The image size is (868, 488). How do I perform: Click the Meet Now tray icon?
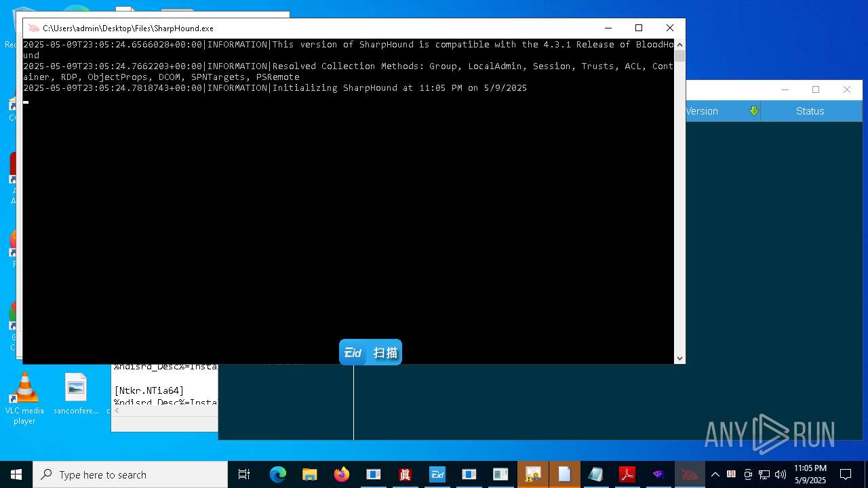pyautogui.click(x=748, y=474)
